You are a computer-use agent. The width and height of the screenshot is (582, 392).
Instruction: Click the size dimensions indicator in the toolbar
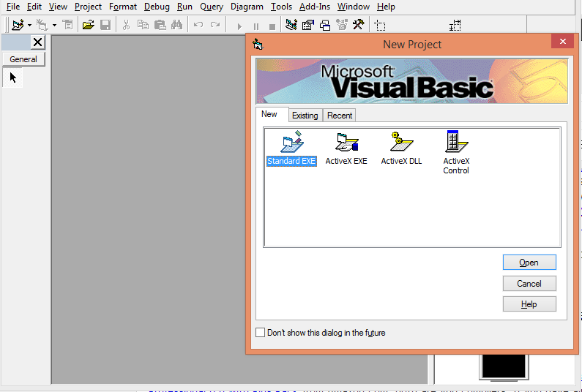[x=455, y=25]
